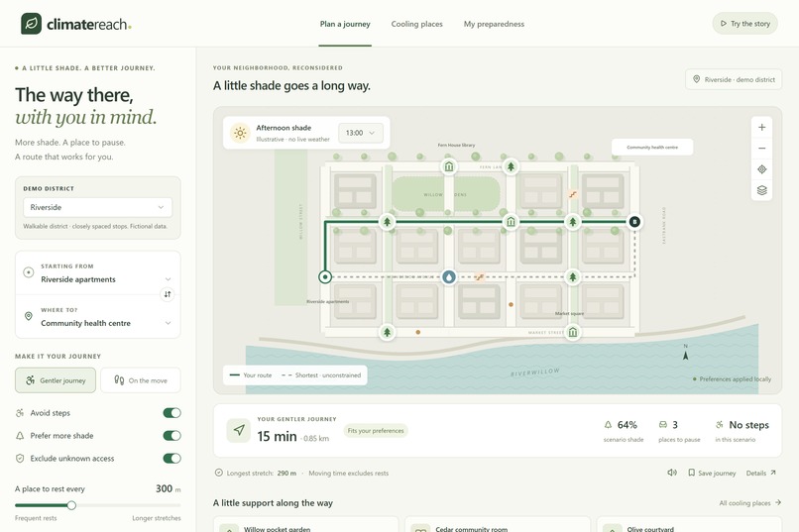The image size is (799, 532).
Task: Click 'Shortest · unconstrained' legend entry
Action: [321, 375]
